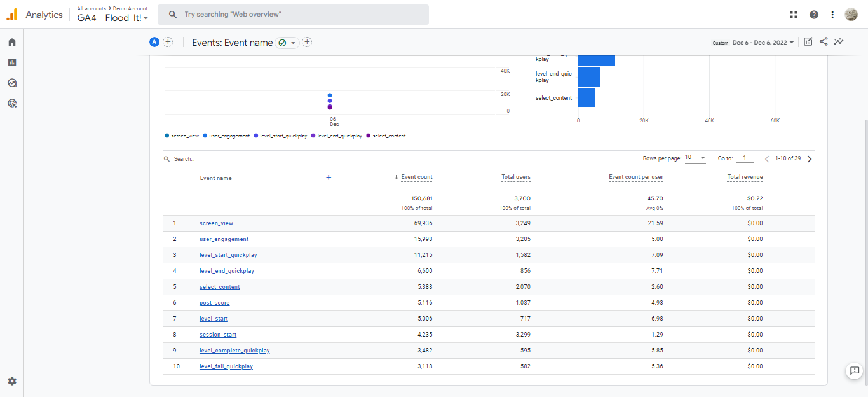This screenshot has width=868, height=397.
Task: Open the screen_view event link
Action: tap(217, 223)
